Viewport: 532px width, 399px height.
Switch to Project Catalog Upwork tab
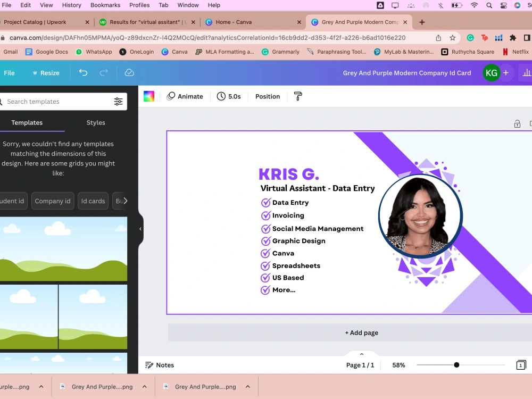(35, 22)
